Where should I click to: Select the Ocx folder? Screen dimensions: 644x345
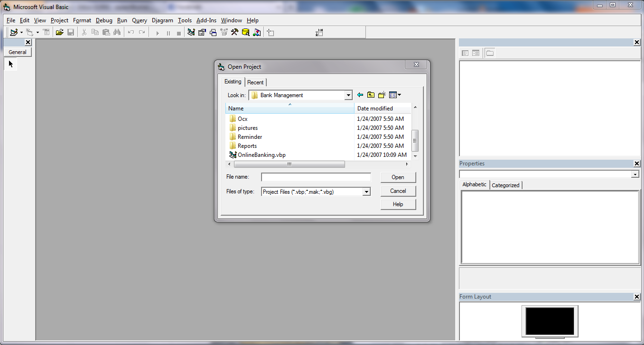click(238, 119)
